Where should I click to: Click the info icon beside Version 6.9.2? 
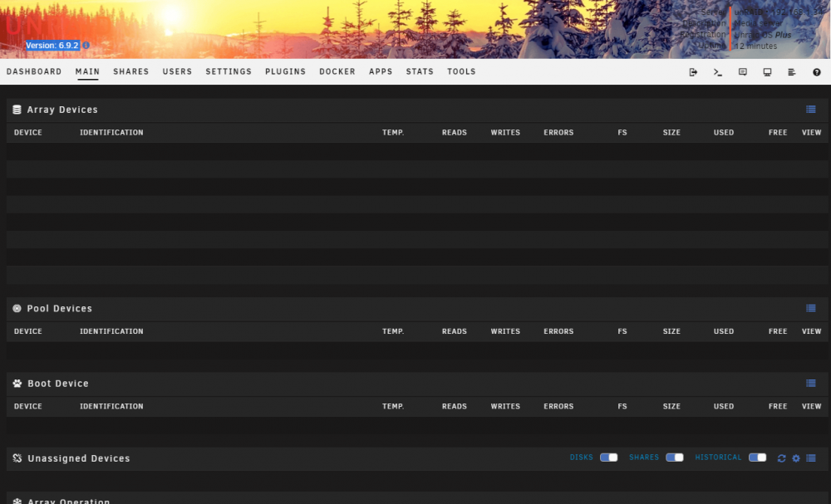(86, 46)
